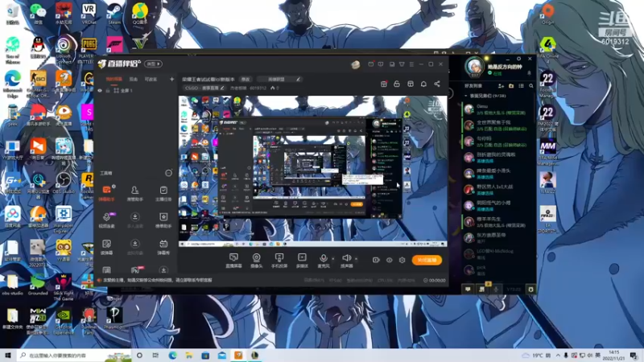The image size is (644, 362).
Task: Click bug report icon in League panel bottom
Action: [x=530, y=290]
